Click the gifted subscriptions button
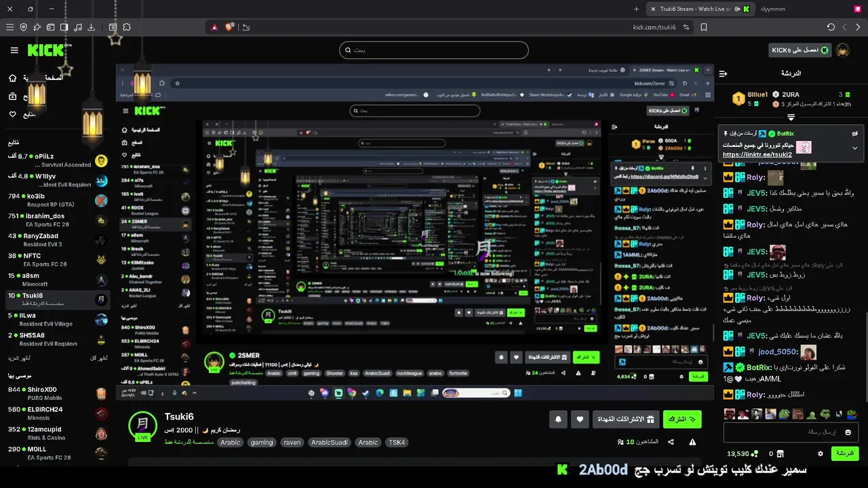Viewport: 868px width, 488px height. point(626,420)
